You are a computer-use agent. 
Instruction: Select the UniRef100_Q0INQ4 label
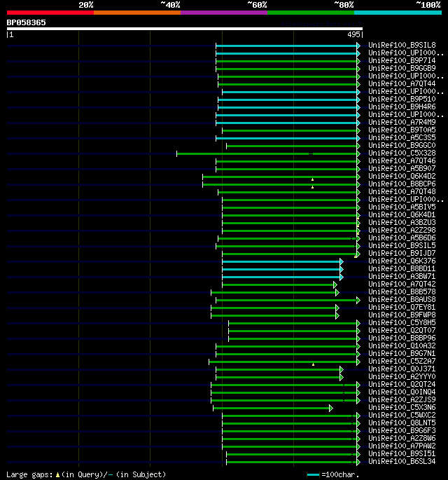click(402, 392)
